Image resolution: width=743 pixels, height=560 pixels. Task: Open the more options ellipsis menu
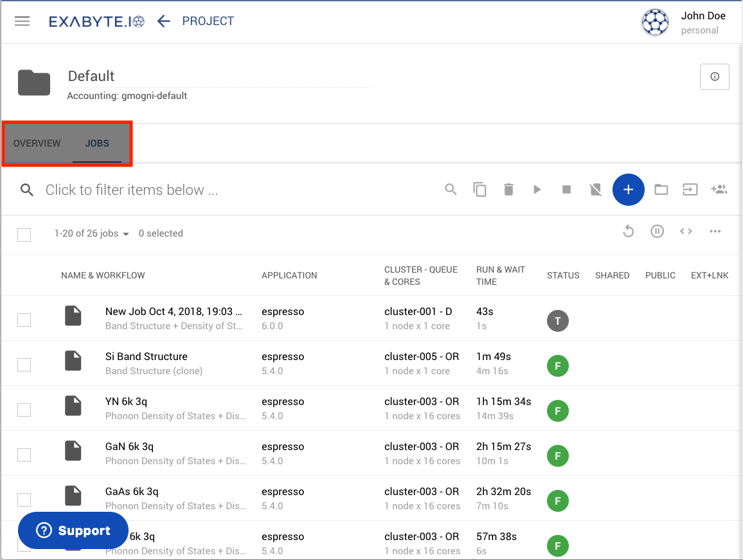pyautogui.click(x=715, y=231)
